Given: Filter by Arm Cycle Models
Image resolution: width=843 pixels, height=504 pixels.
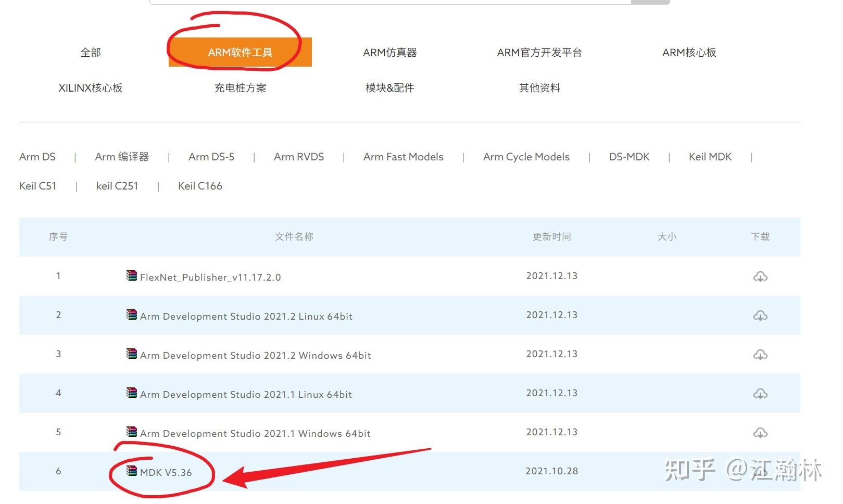Looking at the screenshot, I should 526,157.
